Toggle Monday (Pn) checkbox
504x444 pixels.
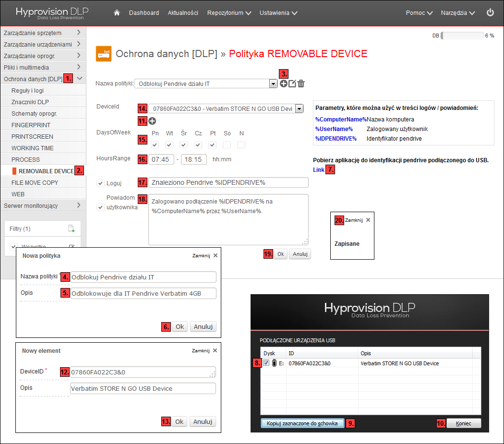pyautogui.click(x=155, y=145)
